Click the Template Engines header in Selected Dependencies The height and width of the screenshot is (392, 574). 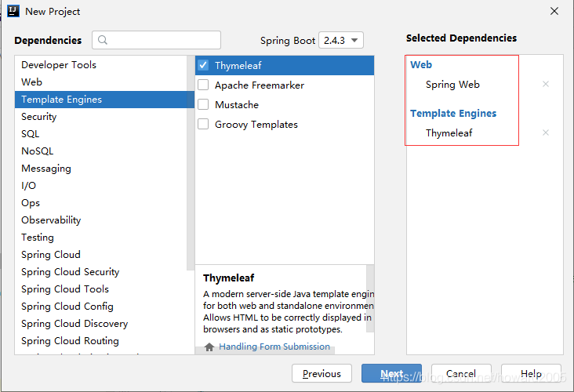453,114
